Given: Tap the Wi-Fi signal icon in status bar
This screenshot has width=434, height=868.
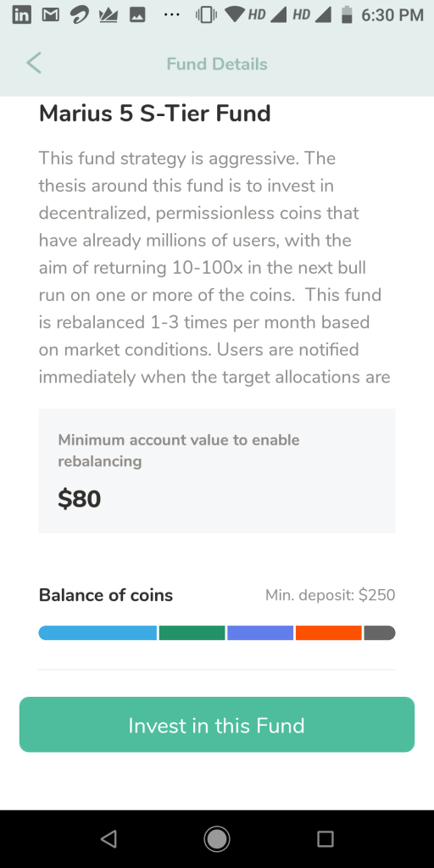Looking at the screenshot, I should pyautogui.click(x=235, y=15).
